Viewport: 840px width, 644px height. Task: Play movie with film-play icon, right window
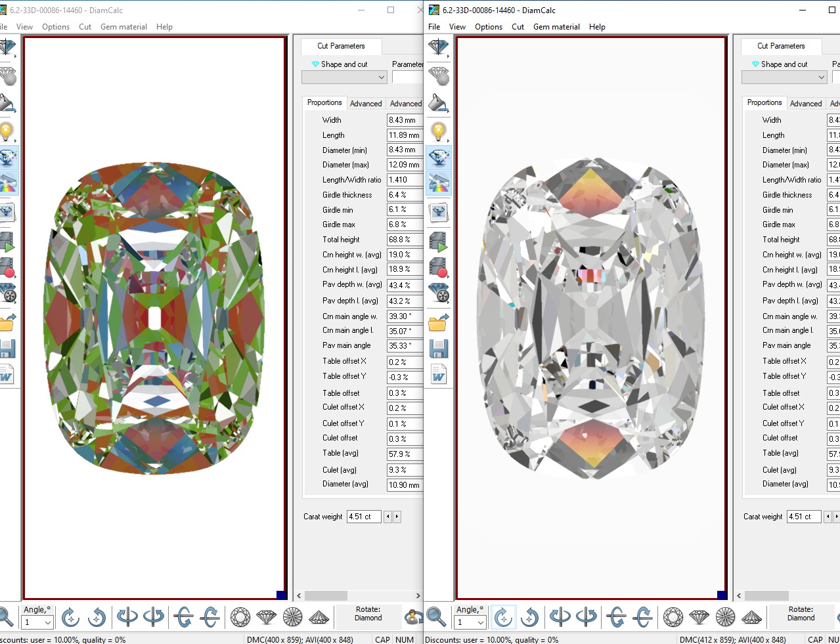(x=438, y=242)
